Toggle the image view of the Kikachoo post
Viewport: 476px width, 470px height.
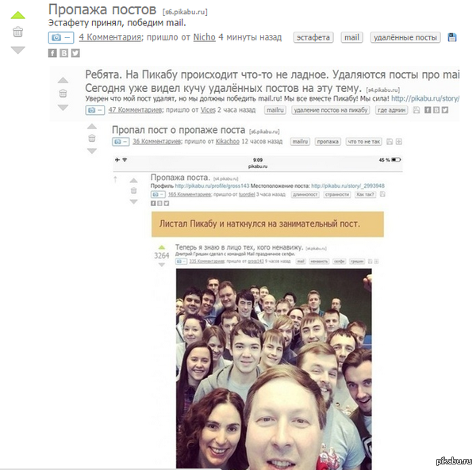tap(121, 142)
